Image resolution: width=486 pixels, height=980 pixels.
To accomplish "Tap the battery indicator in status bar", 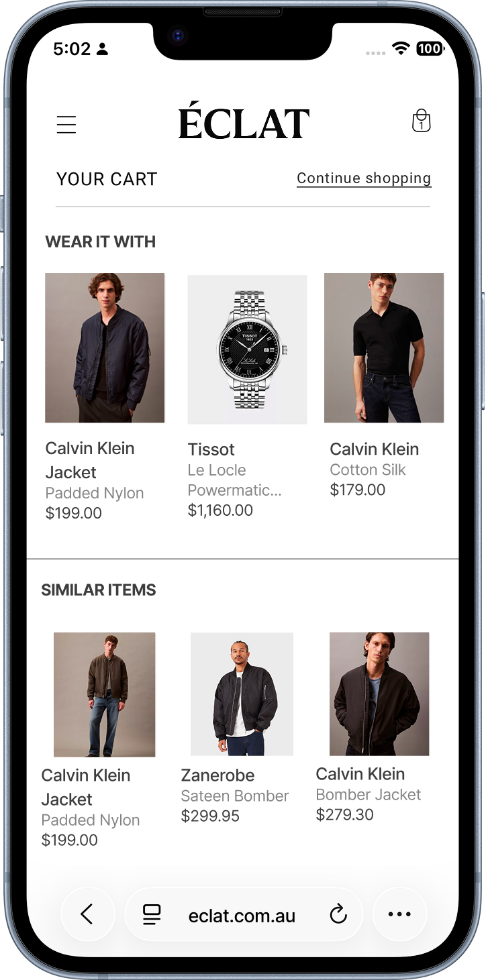I will coord(430,48).
